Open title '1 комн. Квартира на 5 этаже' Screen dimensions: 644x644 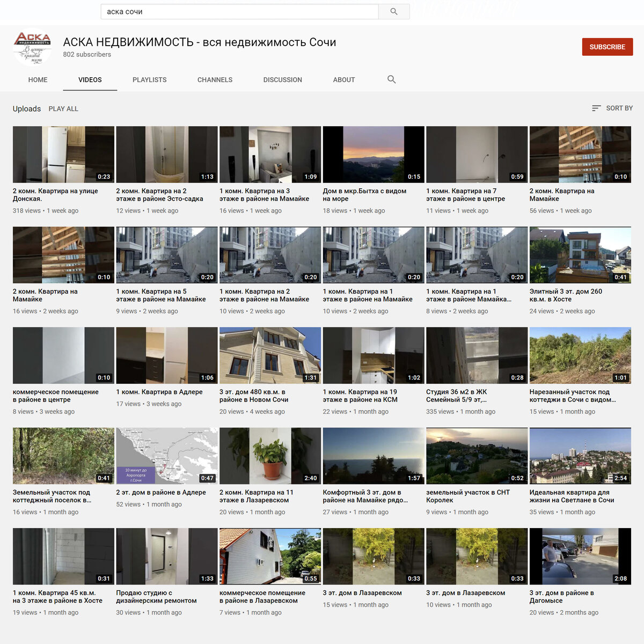(x=161, y=295)
